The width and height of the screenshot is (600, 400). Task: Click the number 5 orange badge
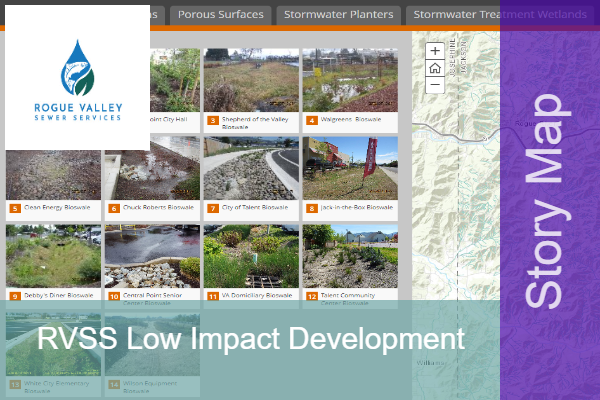click(x=15, y=209)
